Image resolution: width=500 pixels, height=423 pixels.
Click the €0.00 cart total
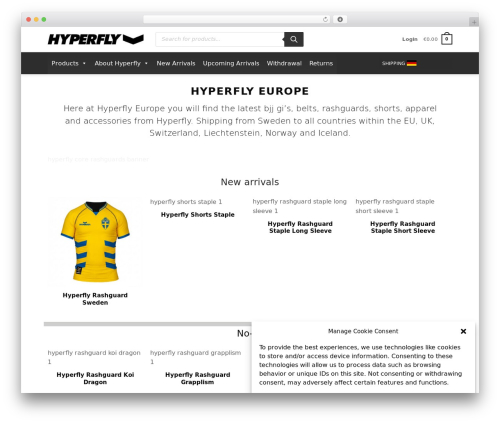430,39
